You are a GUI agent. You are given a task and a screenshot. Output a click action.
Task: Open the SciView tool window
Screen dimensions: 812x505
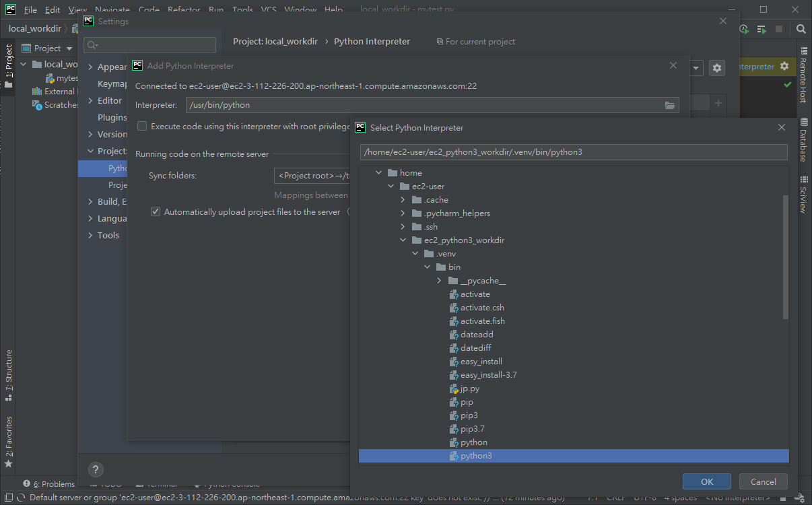803,195
